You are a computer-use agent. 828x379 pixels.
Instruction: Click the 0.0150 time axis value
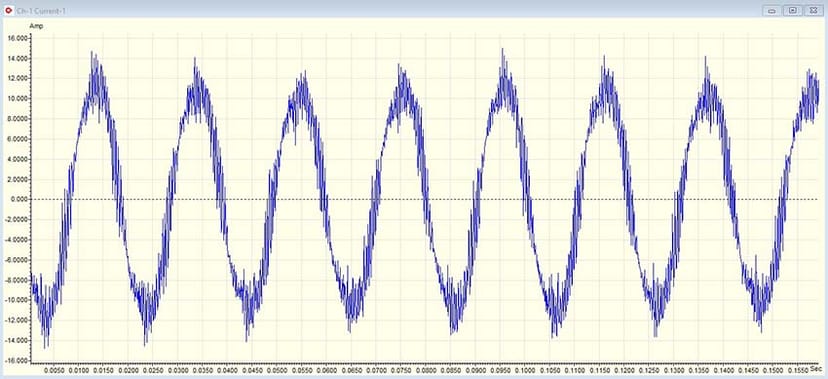[x=104, y=371]
